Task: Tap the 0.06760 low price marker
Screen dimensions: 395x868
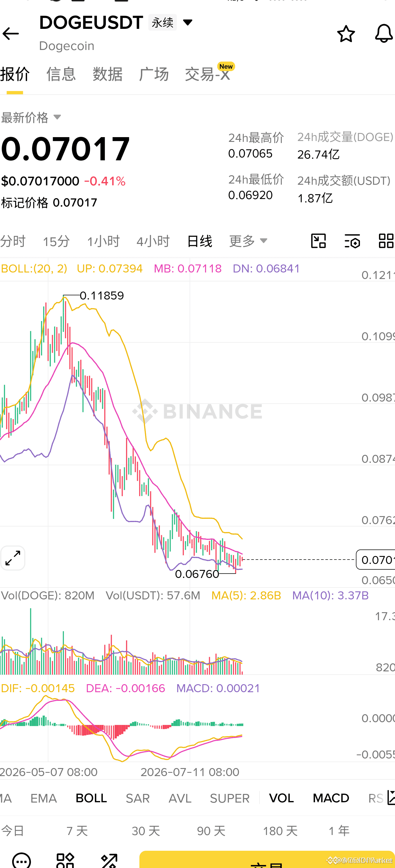Action: pos(197,574)
